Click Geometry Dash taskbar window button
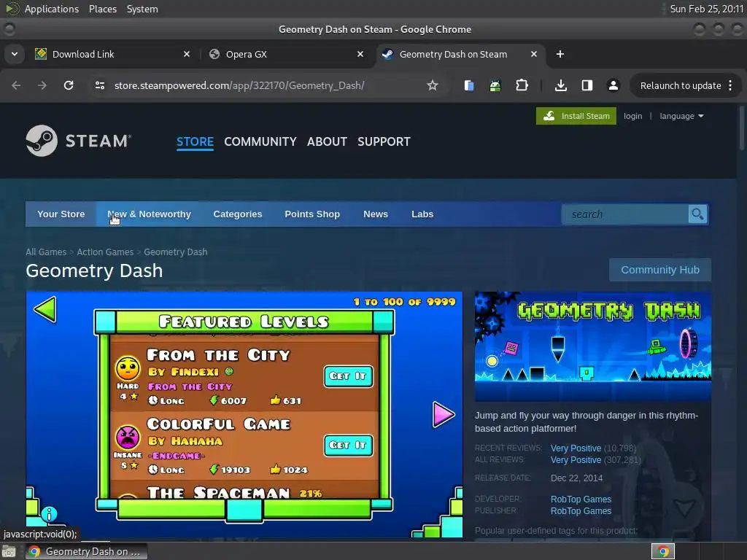 (x=86, y=551)
